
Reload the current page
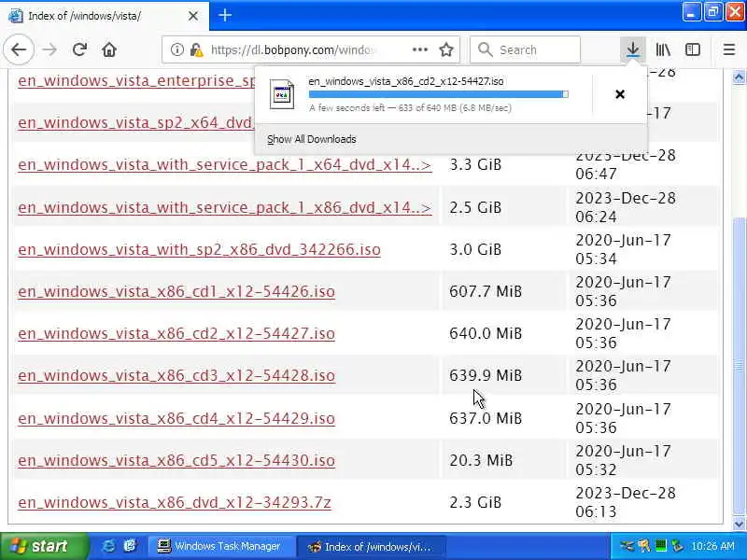[79, 49]
